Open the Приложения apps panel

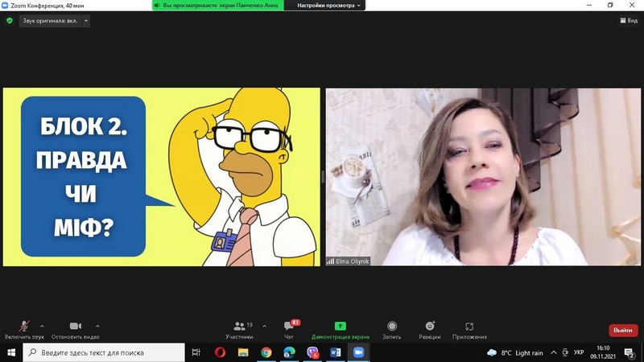click(x=469, y=330)
